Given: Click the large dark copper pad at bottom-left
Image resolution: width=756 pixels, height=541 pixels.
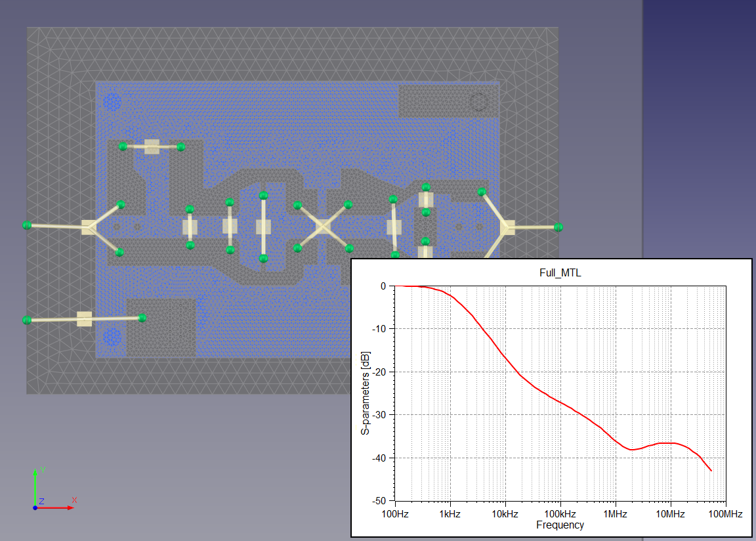Looking at the screenshot, I should (x=161, y=327).
